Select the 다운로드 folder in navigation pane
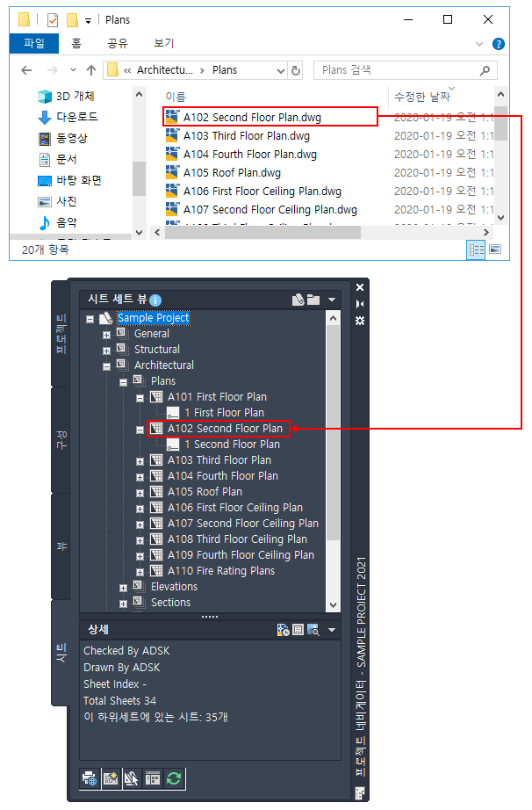 click(x=77, y=117)
